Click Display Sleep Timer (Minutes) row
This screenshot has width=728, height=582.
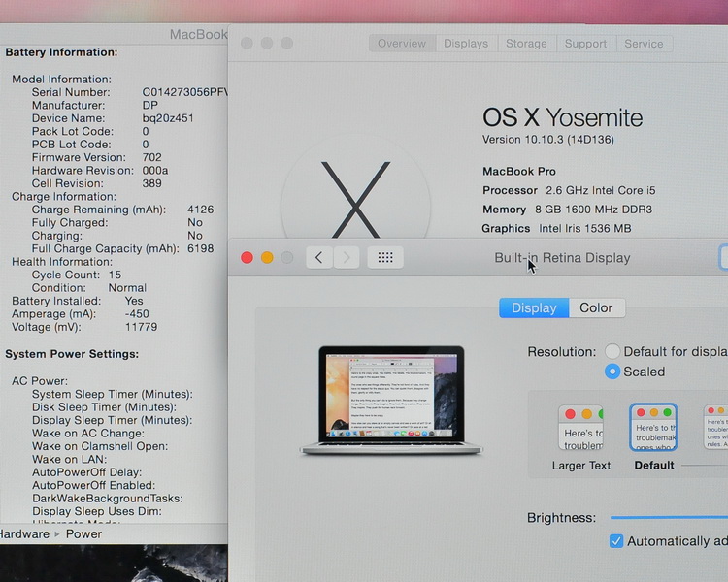pos(112,420)
